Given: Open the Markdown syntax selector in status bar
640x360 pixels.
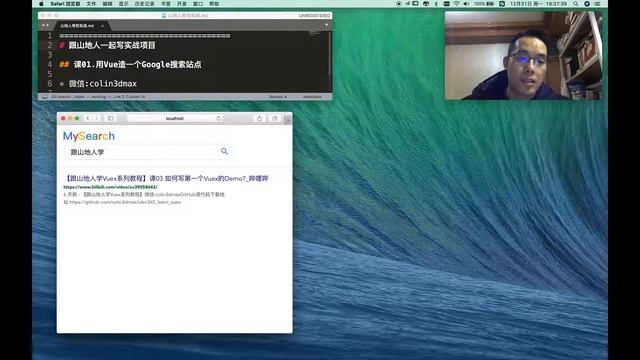Looking at the screenshot, I should [x=312, y=97].
